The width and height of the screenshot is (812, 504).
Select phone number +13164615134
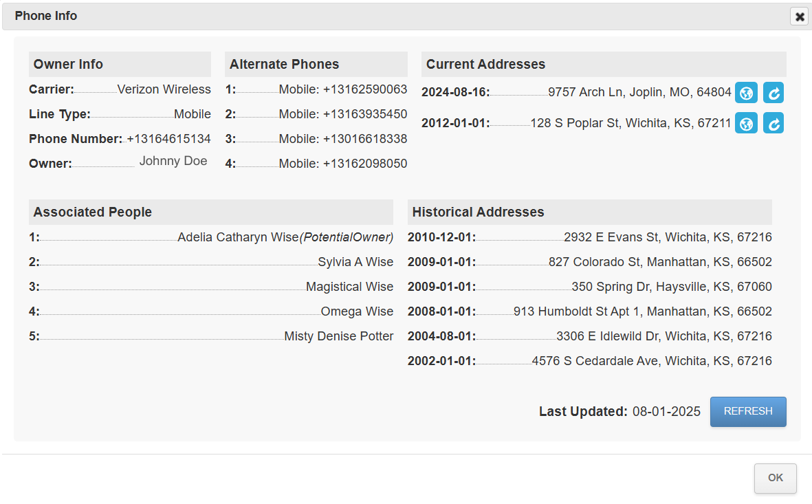(x=169, y=139)
